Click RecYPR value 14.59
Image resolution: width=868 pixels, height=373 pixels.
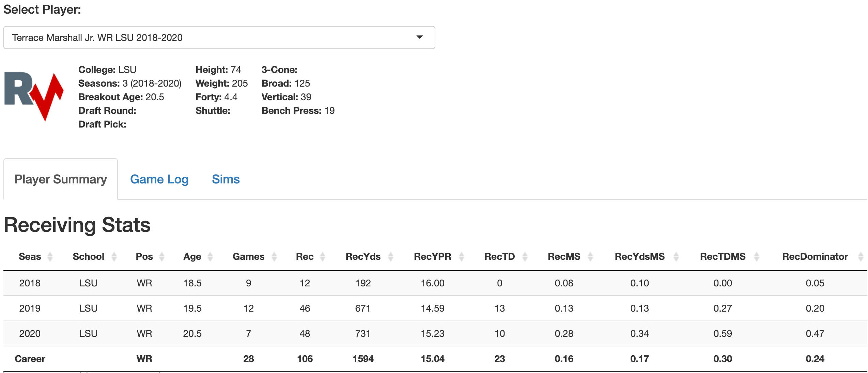(x=432, y=309)
